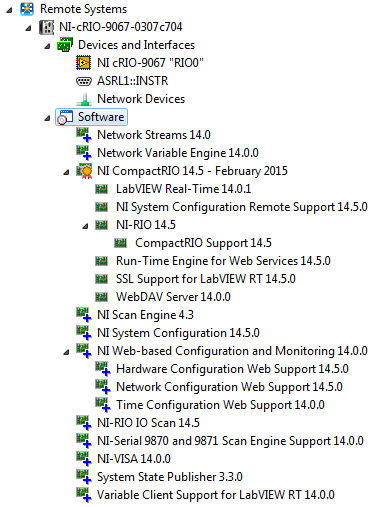The width and height of the screenshot is (384, 507).
Task: Select NI System Configuration Remote Support 14.5.0 text
Action: pos(242,207)
